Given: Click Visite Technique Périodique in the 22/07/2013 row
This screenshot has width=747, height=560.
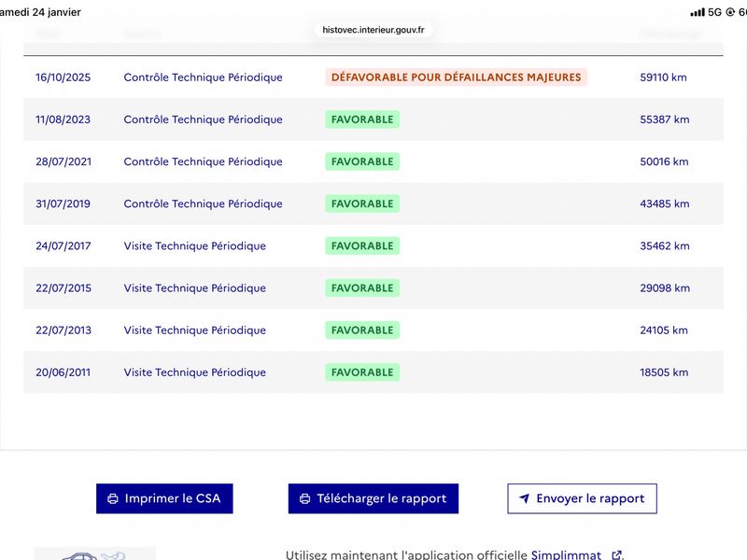Looking at the screenshot, I should point(195,330).
